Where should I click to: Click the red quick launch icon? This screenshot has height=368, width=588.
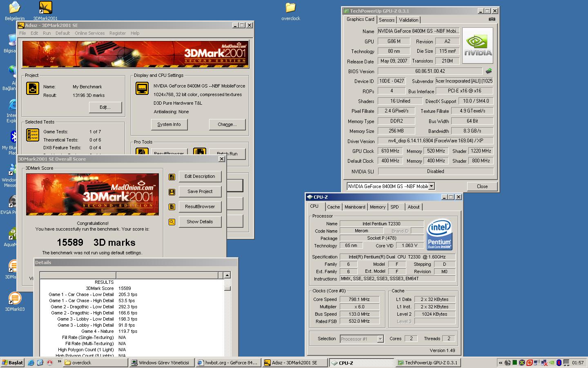49,363
